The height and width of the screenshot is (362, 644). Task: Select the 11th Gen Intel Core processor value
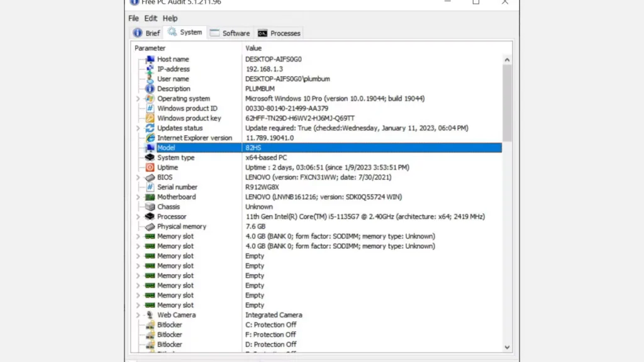tap(365, 217)
